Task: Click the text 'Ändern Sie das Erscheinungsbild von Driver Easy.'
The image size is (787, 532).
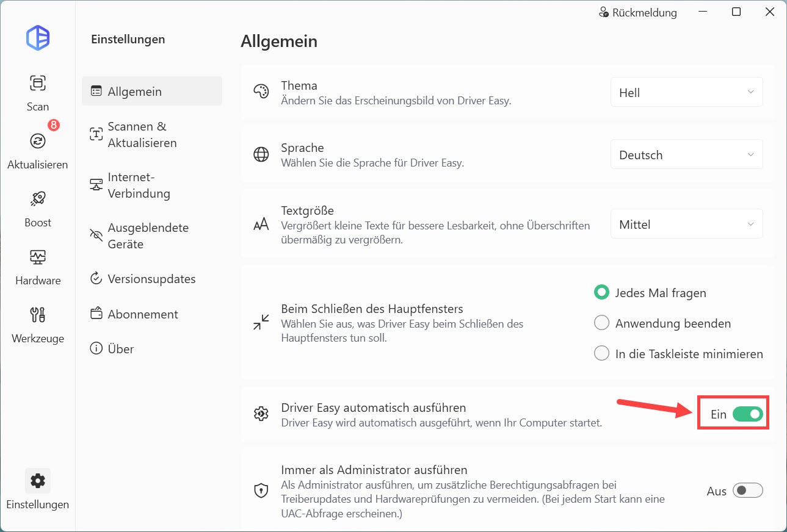Action: click(x=396, y=100)
